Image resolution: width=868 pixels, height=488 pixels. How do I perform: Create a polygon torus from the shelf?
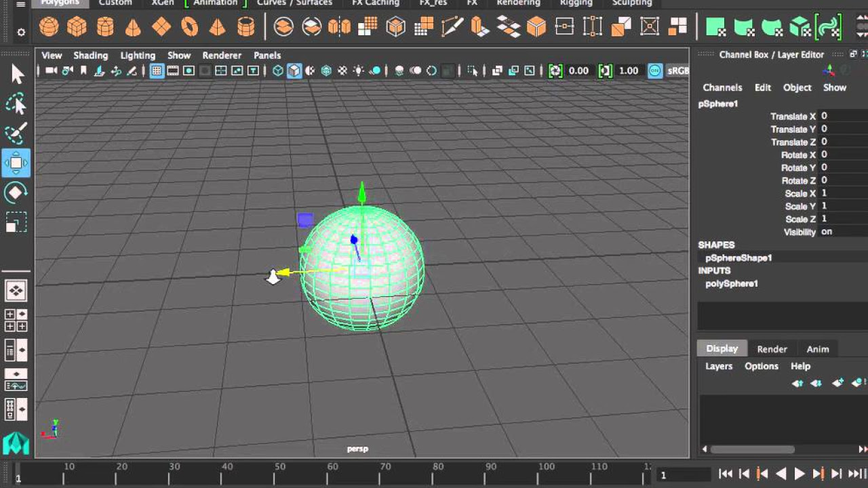[190, 27]
